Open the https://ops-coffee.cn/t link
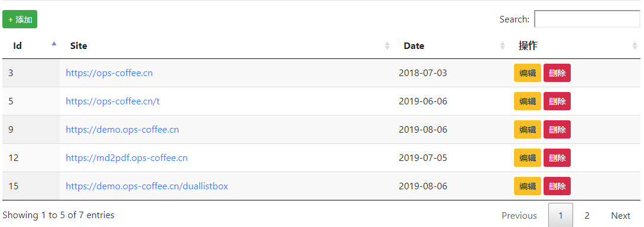 click(112, 101)
